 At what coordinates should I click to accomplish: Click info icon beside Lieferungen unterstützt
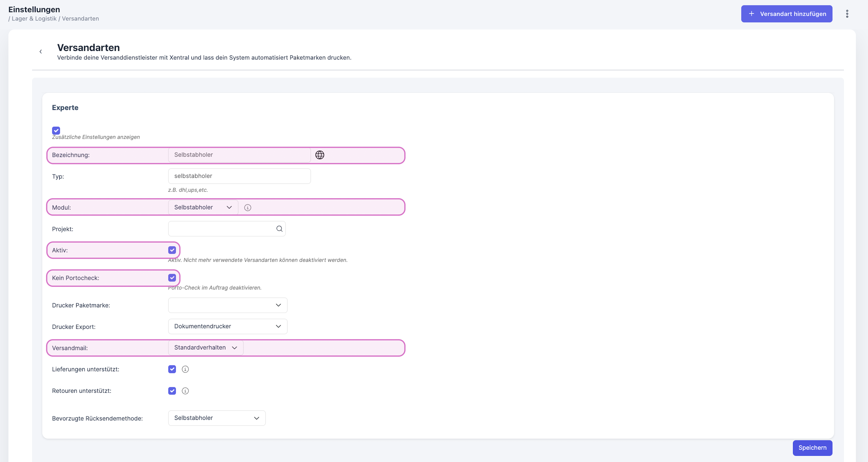(185, 369)
